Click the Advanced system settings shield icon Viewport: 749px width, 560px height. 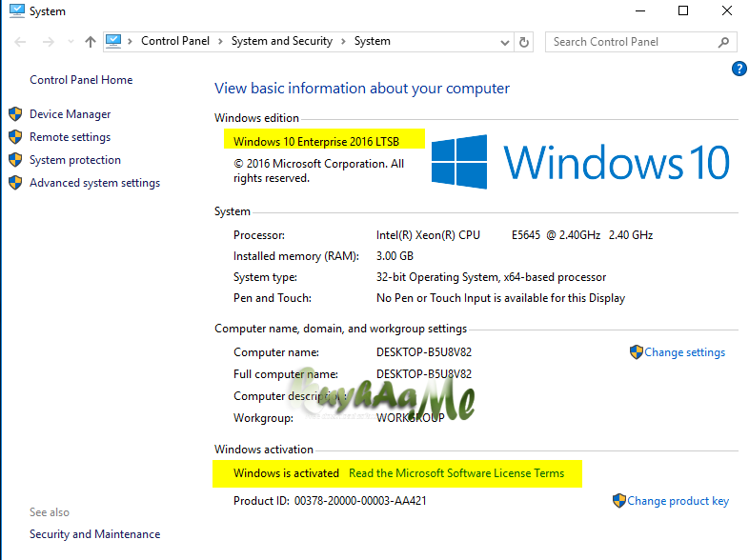pyautogui.click(x=15, y=183)
